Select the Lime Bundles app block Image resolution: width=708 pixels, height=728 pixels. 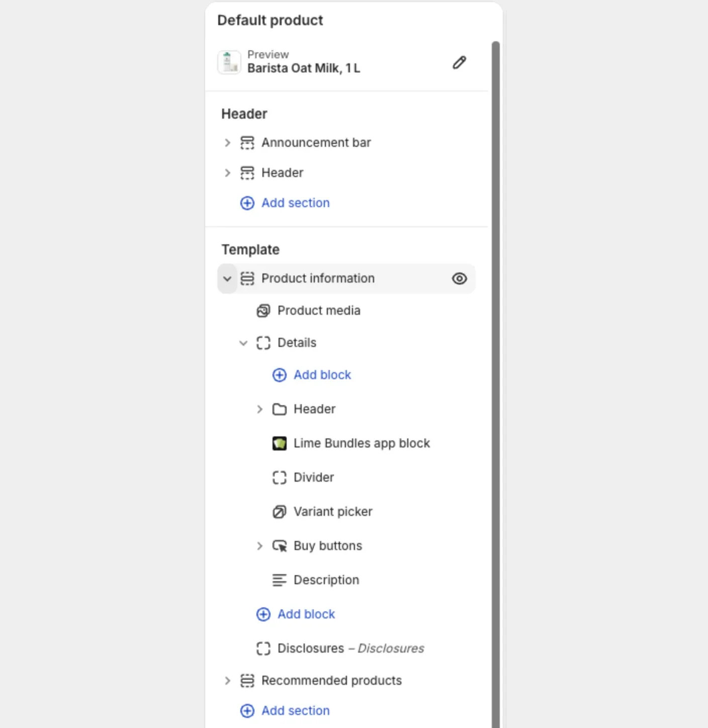coord(362,443)
